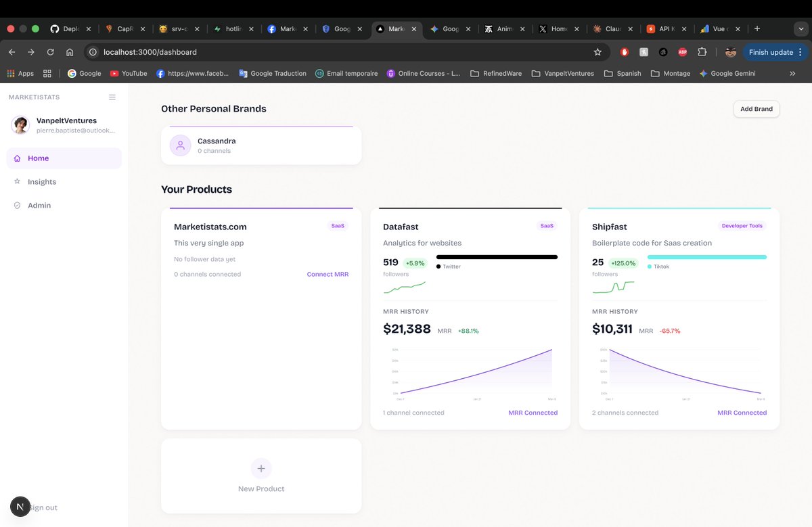812x527 pixels.
Task: Open the Montage bookmarks folder
Action: click(671, 73)
